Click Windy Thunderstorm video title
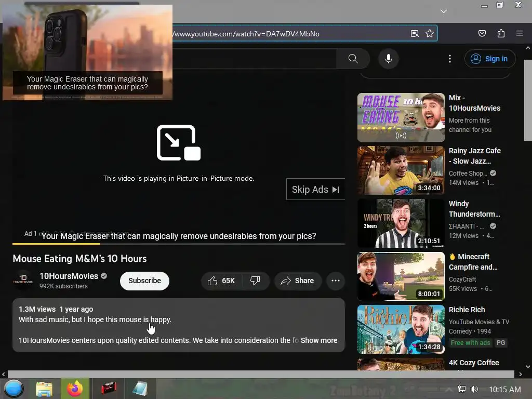Screen dimensions: 532x399 tap(474, 209)
